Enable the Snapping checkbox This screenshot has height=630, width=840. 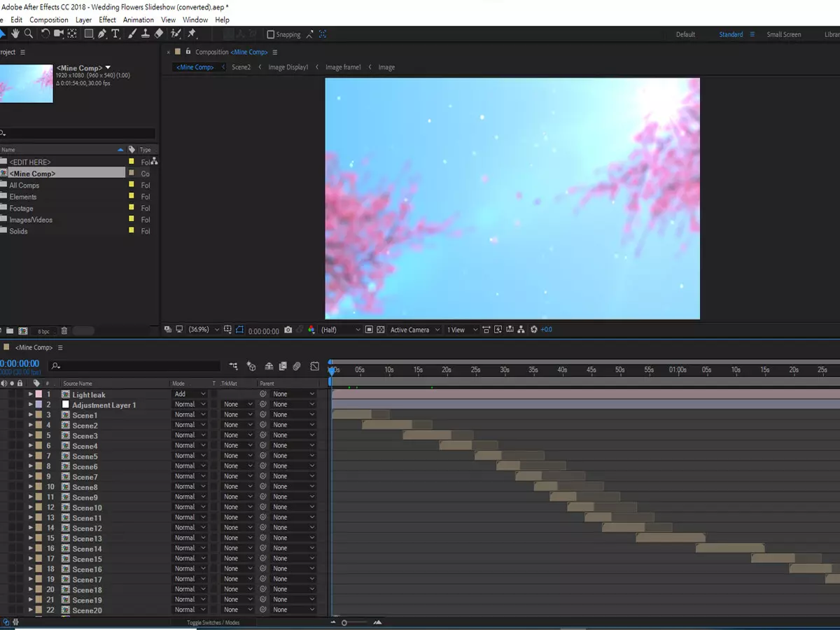271,34
